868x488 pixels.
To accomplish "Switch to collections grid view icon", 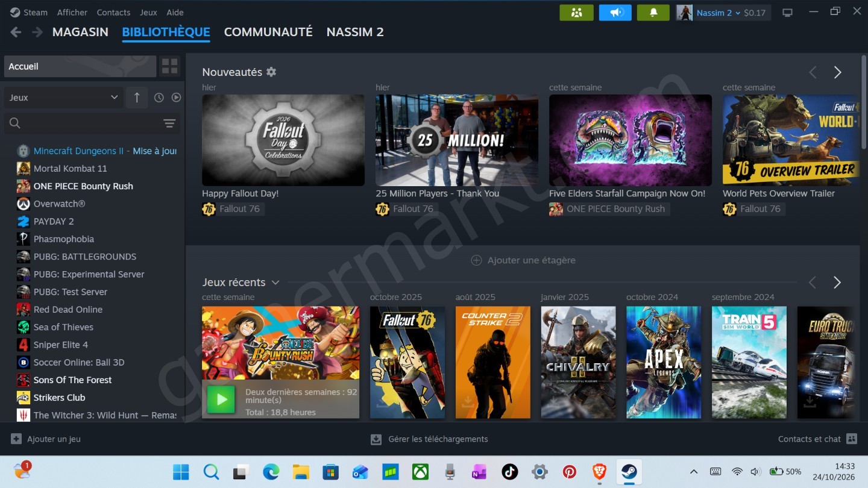I will (170, 66).
